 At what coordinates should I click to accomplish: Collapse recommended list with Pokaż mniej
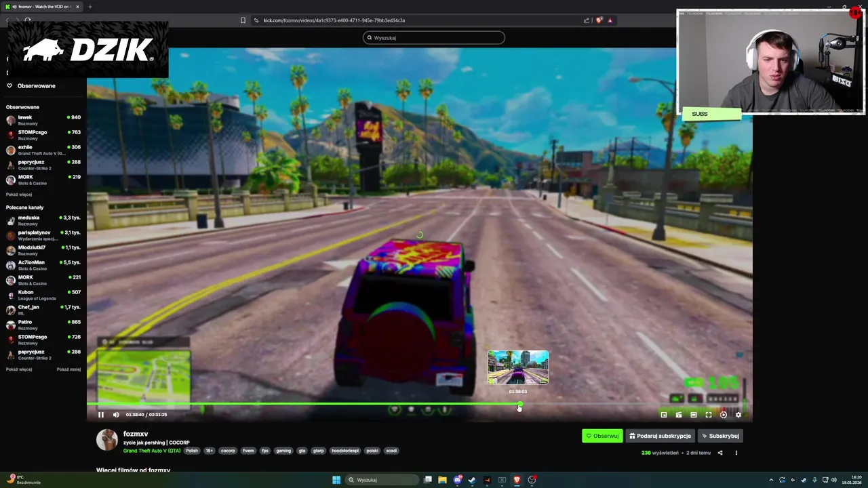68,369
